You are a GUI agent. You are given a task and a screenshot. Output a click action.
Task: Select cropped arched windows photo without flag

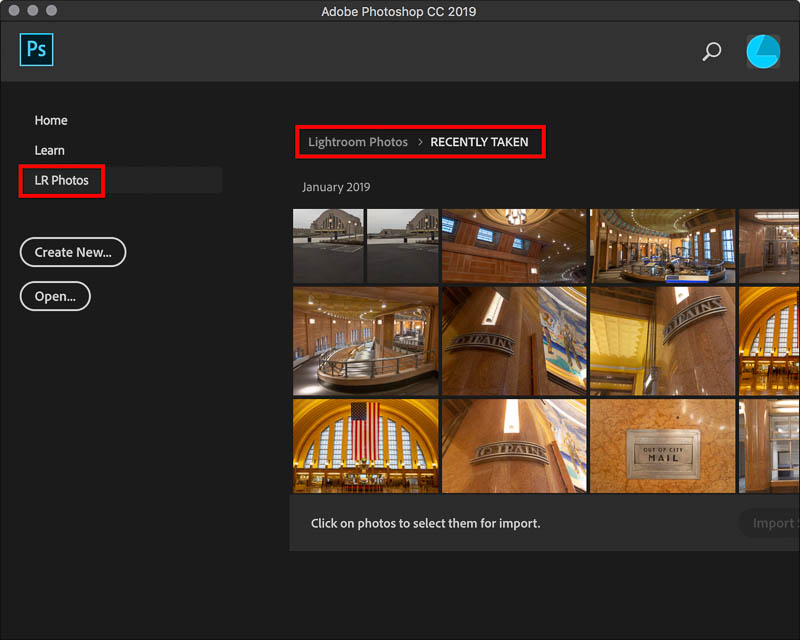click(x=769, y=341)
